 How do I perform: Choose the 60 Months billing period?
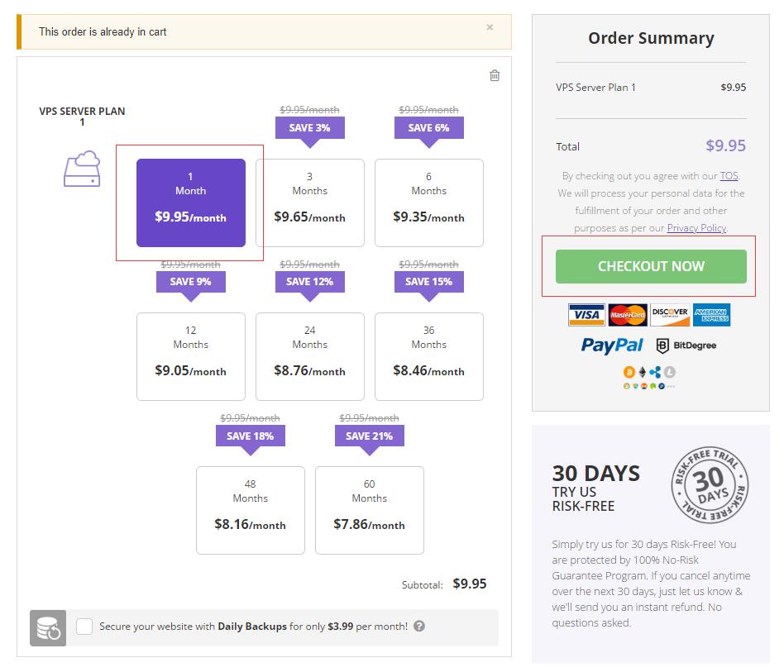pos(370,510)
